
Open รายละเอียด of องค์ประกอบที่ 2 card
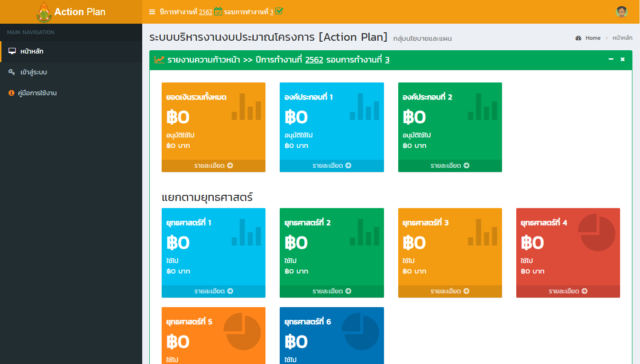[450, 165]
